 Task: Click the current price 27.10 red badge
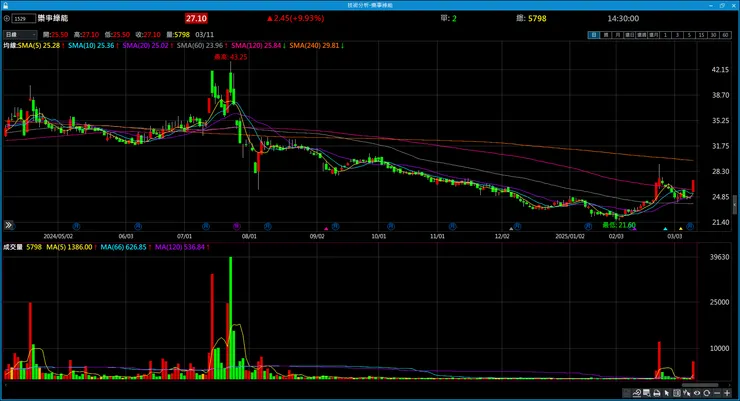(196, 18)
